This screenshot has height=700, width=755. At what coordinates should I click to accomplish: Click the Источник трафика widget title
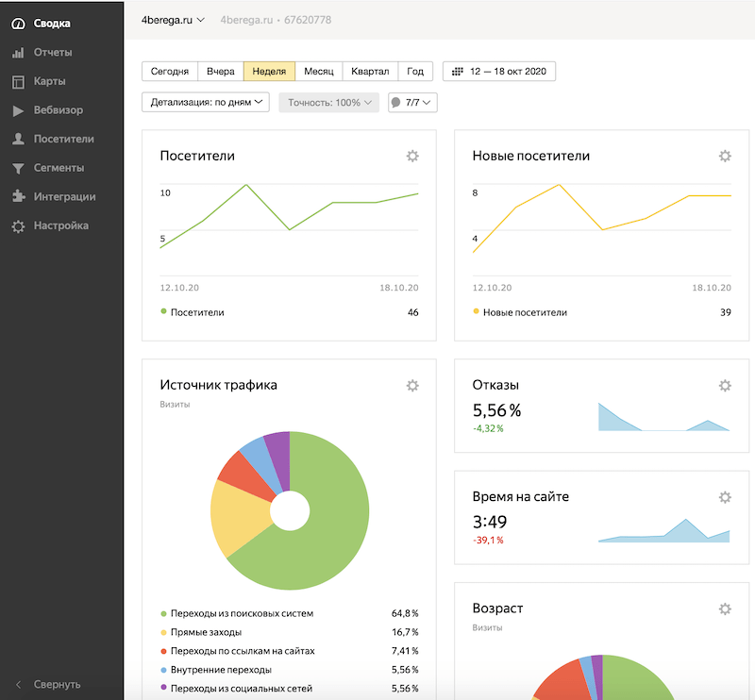point(219,385)
